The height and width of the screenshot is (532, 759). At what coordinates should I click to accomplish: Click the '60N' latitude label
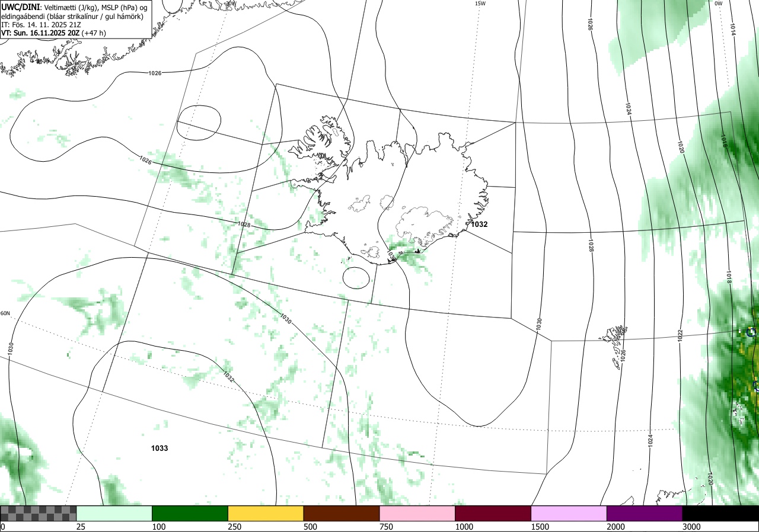point(5,313)
